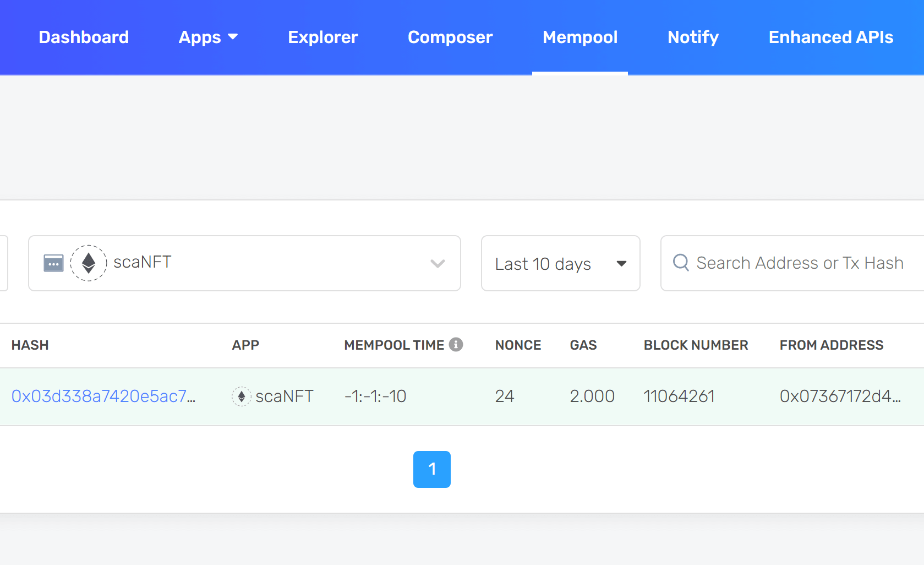Open the Composer tab
The image size is (924, 565).
[x=450, y=37]
